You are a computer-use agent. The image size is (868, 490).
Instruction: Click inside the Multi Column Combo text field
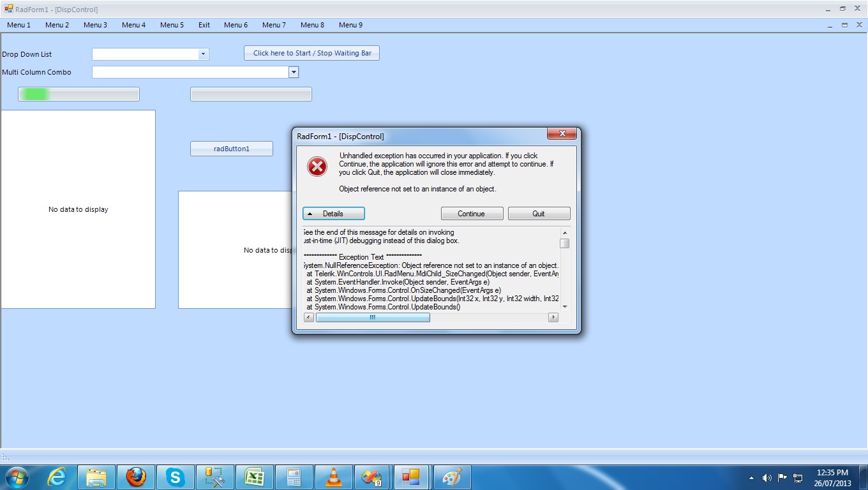point(190,72)
